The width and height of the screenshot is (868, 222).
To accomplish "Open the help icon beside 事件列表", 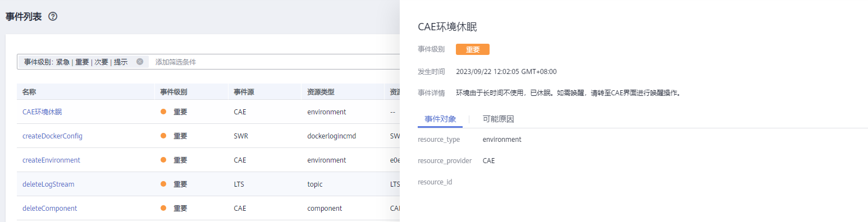I will pyautogui.click(x=53, y=16).
